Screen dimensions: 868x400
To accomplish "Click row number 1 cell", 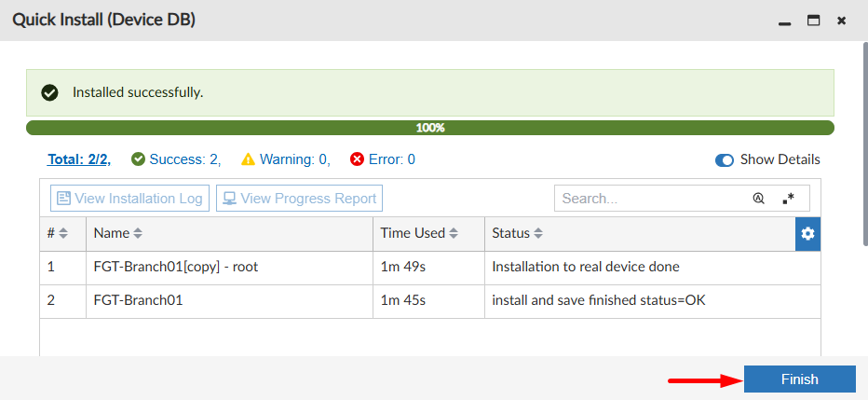I will 63,268.
